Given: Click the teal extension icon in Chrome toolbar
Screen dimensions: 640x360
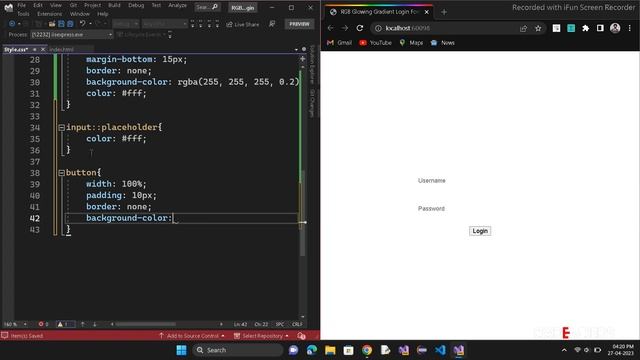Looking at the screenshot, I should point(571,28).
